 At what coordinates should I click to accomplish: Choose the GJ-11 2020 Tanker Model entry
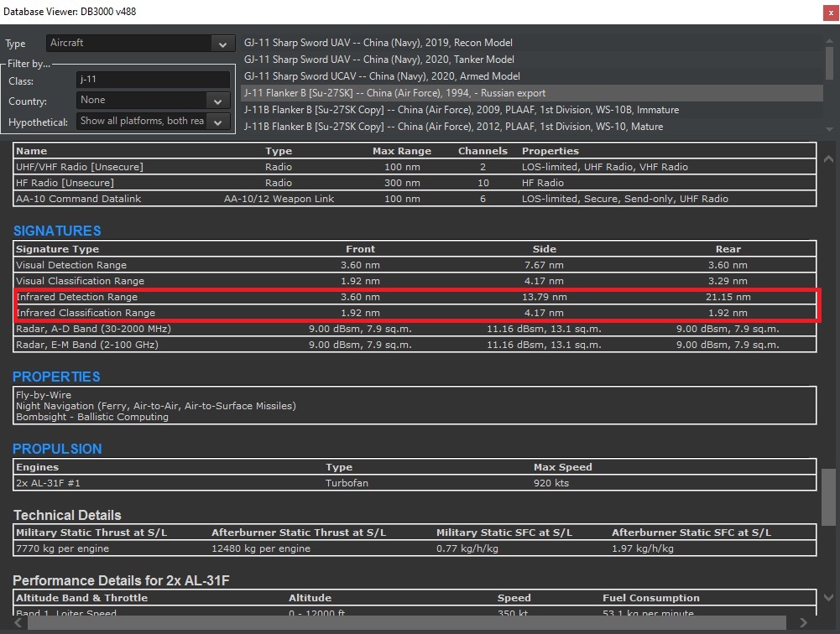coord(378,60)
